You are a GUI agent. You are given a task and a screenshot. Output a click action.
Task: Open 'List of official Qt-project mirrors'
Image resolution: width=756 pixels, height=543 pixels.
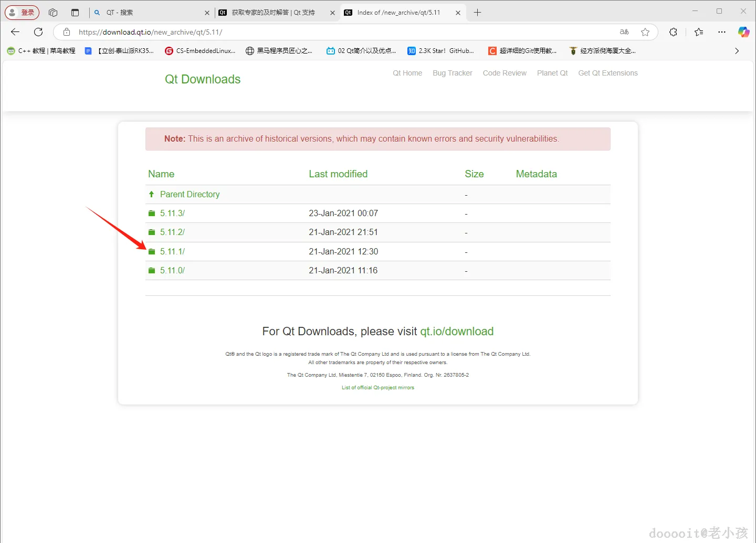(x=378, y=388)
